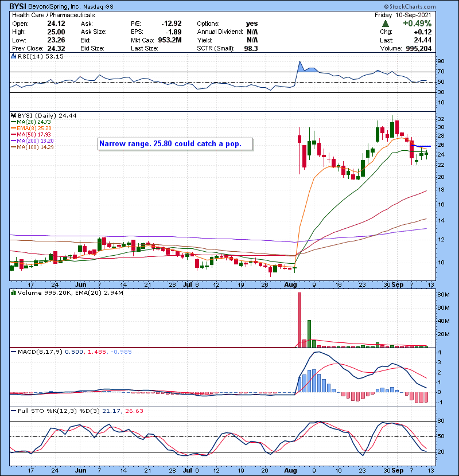The width and height of the screenshot is (459, 476).
Task: Click the Options value yes
Action: pos(252,24)
